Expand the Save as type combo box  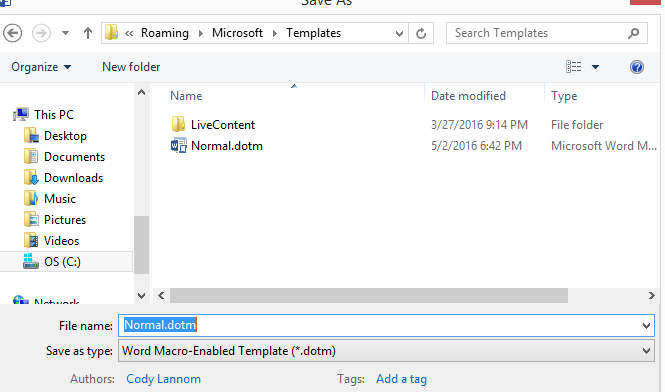point(386,351)
